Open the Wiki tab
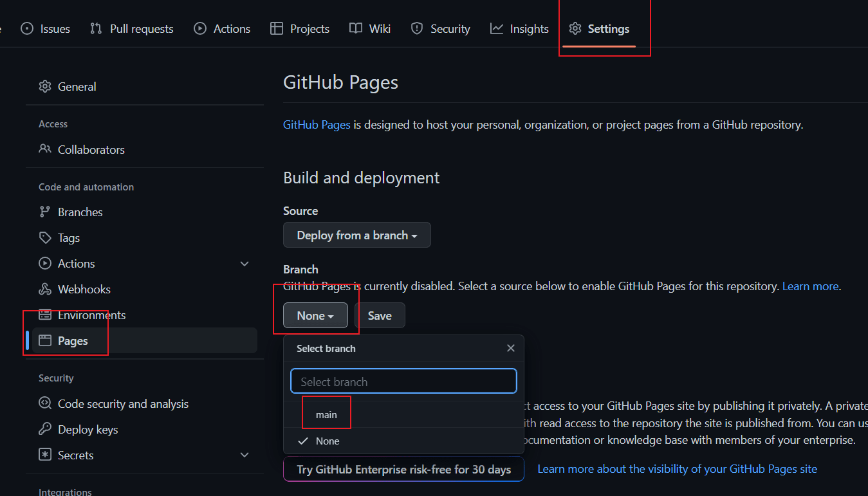This screenshot has height=496, width=868. pos(370,28)
